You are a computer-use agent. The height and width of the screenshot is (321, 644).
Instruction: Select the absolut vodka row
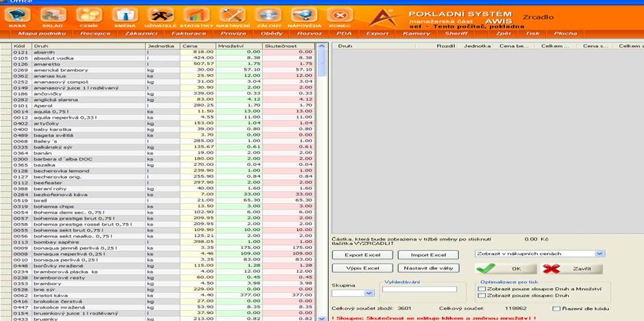click(x=158, y=58)
